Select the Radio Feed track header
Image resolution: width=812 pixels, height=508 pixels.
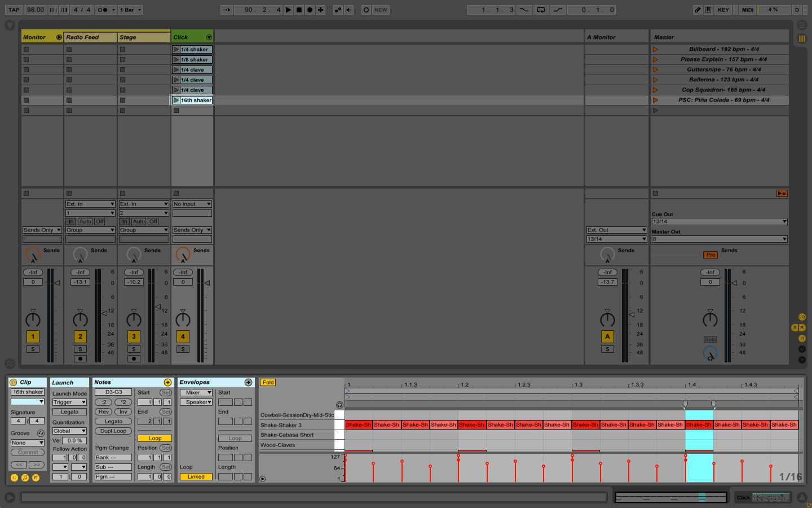tap(90, 37)
